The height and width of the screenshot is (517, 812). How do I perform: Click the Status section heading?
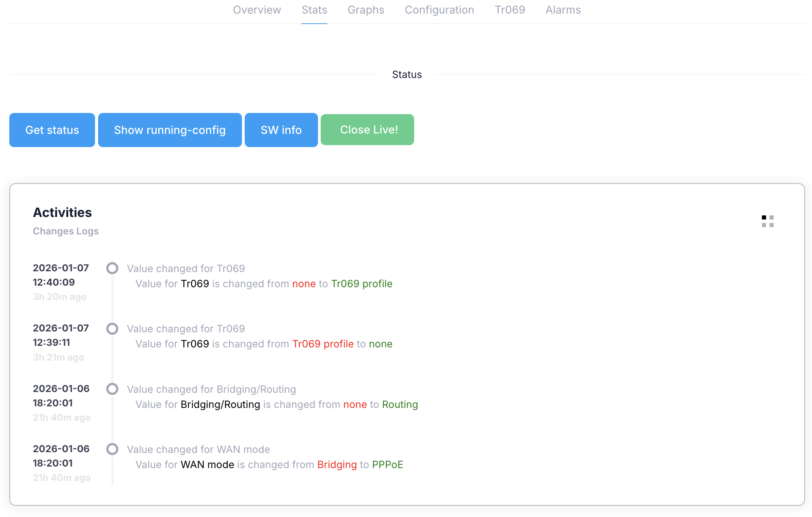407,75
